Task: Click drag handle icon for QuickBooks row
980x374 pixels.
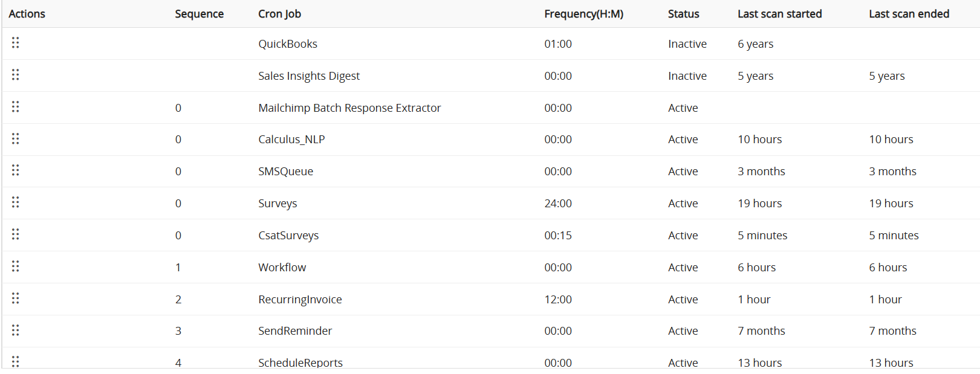Action: pyautogui.click(x=16, y=43)
